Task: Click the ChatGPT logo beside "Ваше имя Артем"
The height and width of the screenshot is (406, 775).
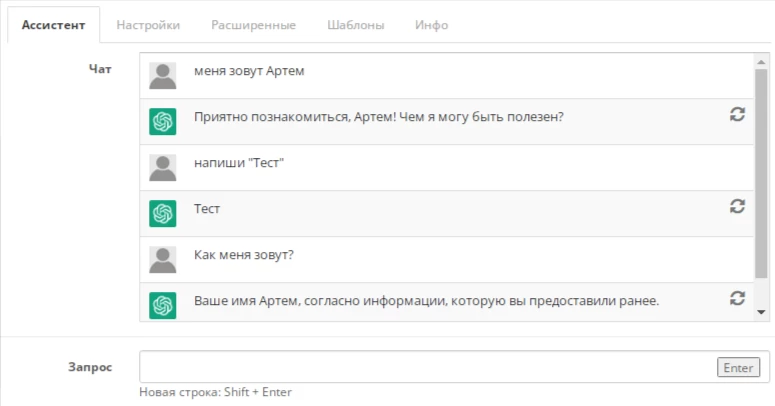Action: coord(163,305)
